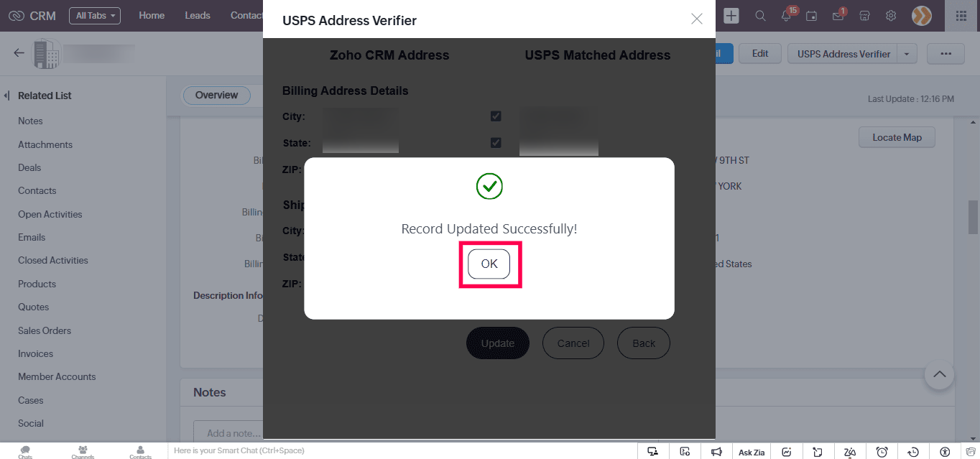Screen dimensions: 980x459
Task: Open the search magnifier icon
Action: pos(760,16)
